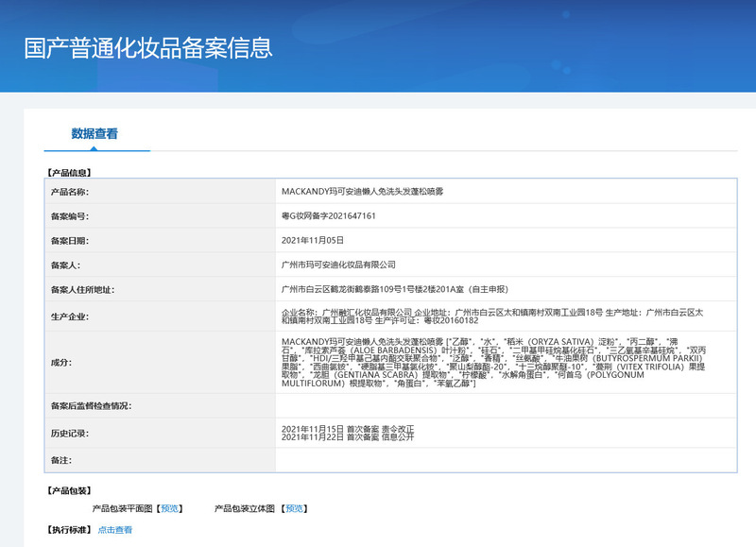Click the 备案日期 row label
Image resolution: width=756 pixels, height=547 pixels.
pyautogui.click(x=70, y=241)
